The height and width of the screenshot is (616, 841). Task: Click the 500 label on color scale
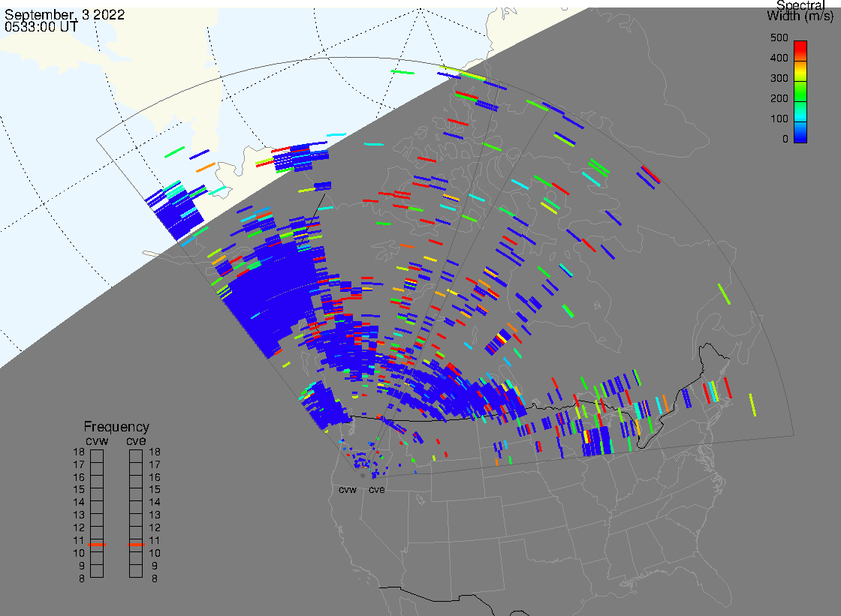pos(779,38)
